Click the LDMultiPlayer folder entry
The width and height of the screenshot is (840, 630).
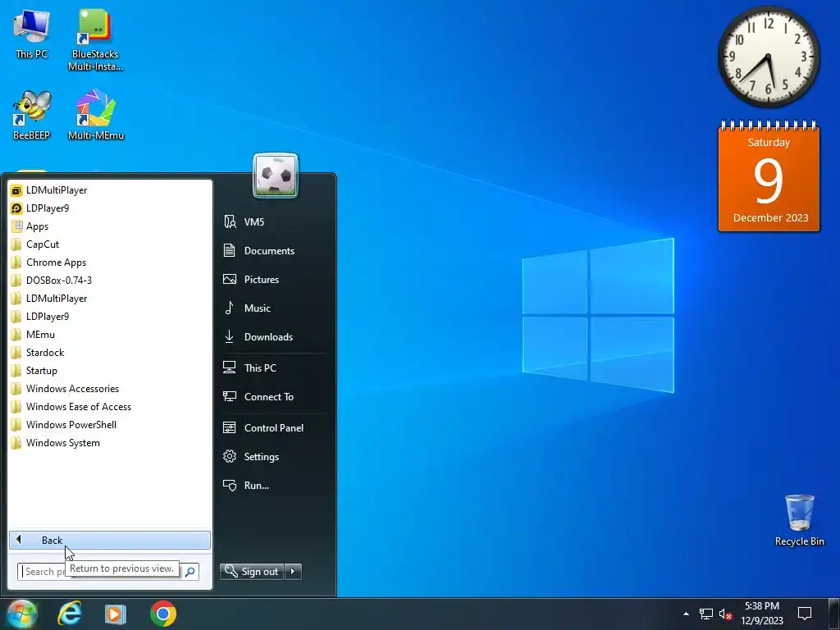pos(110,299)
